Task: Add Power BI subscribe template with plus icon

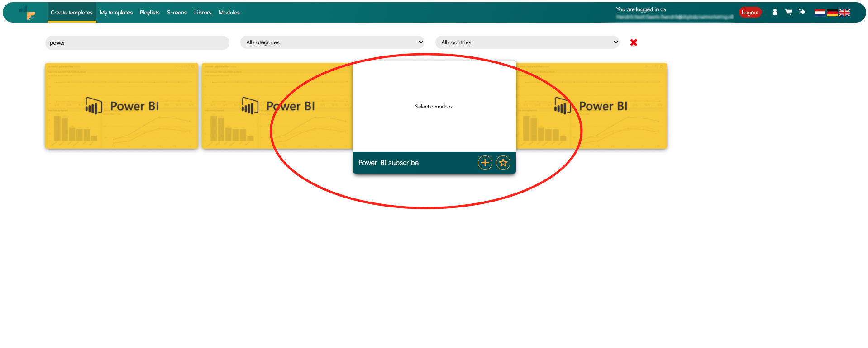Action: click(485, 163)
